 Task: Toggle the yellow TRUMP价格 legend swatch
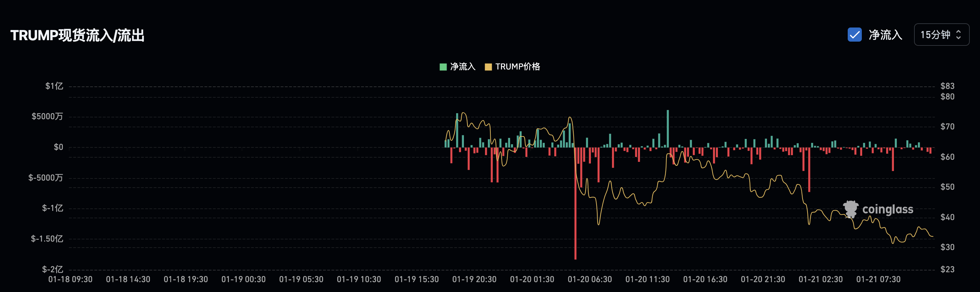(488, 67)
